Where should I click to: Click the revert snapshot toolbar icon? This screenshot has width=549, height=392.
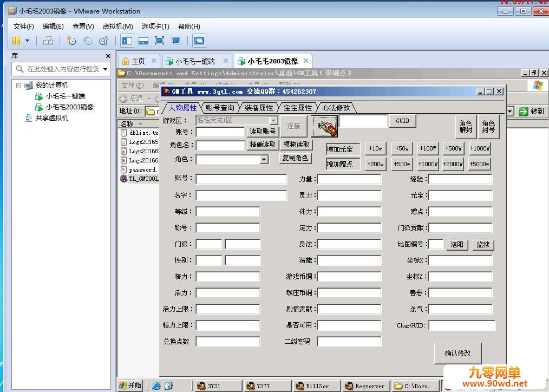click(x=88, y=41)
